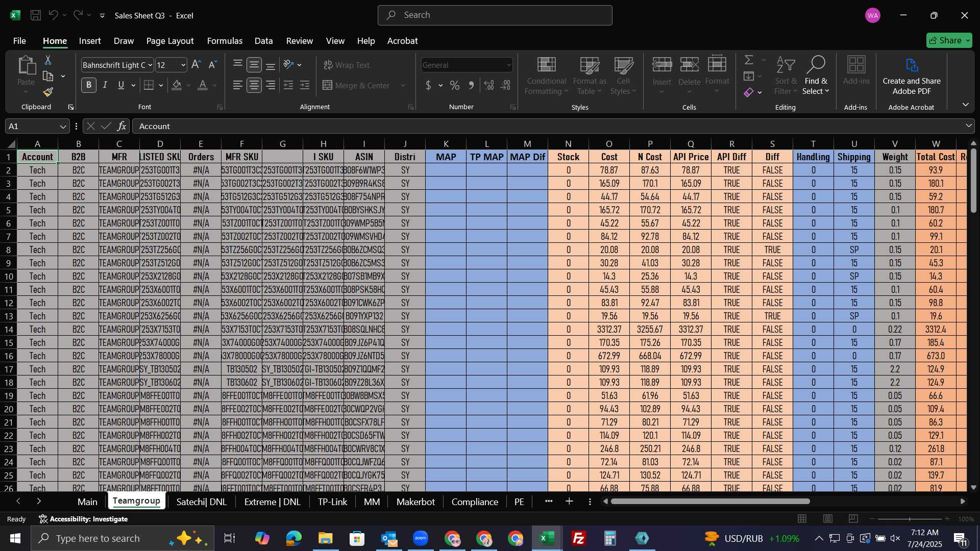
Task: Click Align Right icon
Action: tap(271, 85)
